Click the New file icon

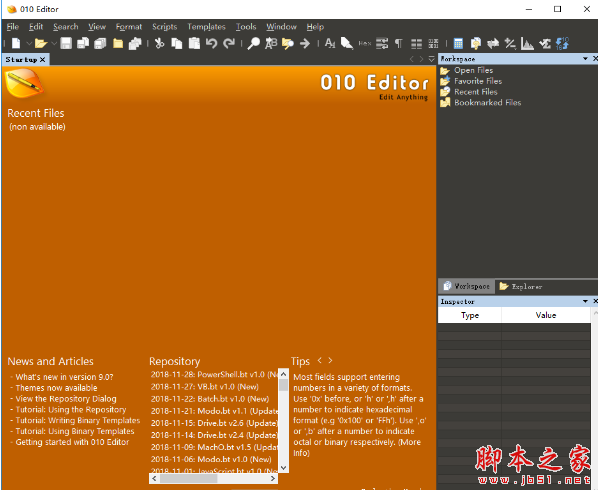16,43
